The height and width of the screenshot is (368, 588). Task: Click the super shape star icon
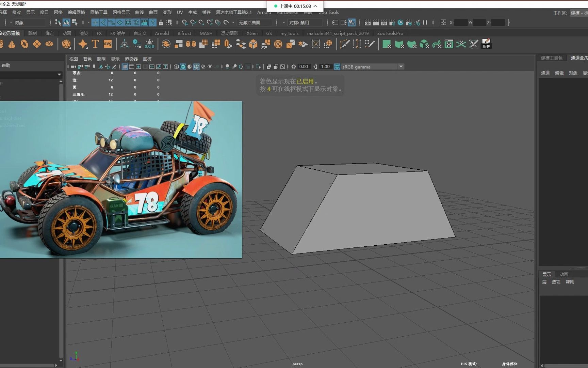pyautogui.click(x=83, y=44)
